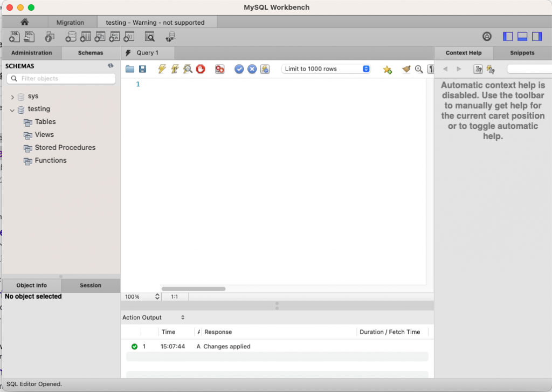The width and height of the screenshot is (552, 392).
Task: Execute the query with lightning bolt
Action: [162, 68]
